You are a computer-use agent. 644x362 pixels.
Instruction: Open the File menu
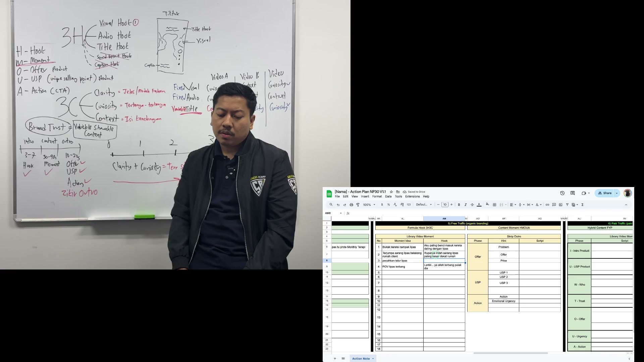tap(337, 196)
